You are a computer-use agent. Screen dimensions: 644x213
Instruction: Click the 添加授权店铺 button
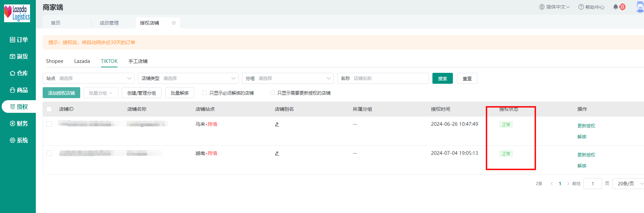[x=61, y=93]
